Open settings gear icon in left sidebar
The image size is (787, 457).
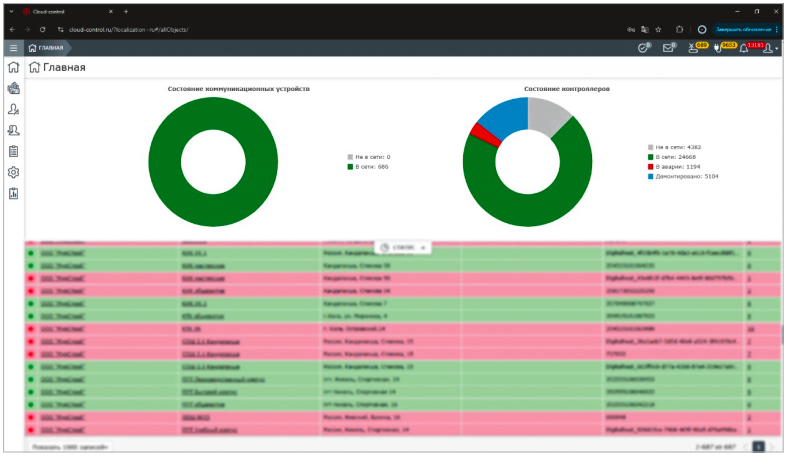tap(14, 173)
